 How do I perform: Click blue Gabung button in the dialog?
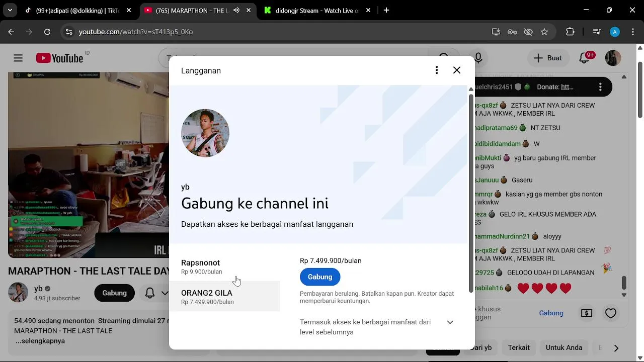coord(320,277)
